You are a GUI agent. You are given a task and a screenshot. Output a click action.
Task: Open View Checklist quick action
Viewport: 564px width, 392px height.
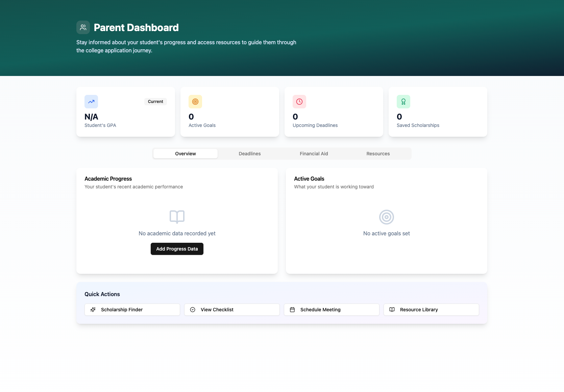[232, 310]
